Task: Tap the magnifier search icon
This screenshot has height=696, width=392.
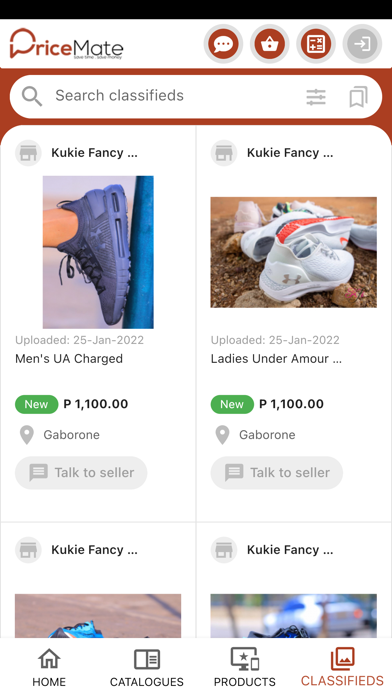Action: click(x=32, y=96)
